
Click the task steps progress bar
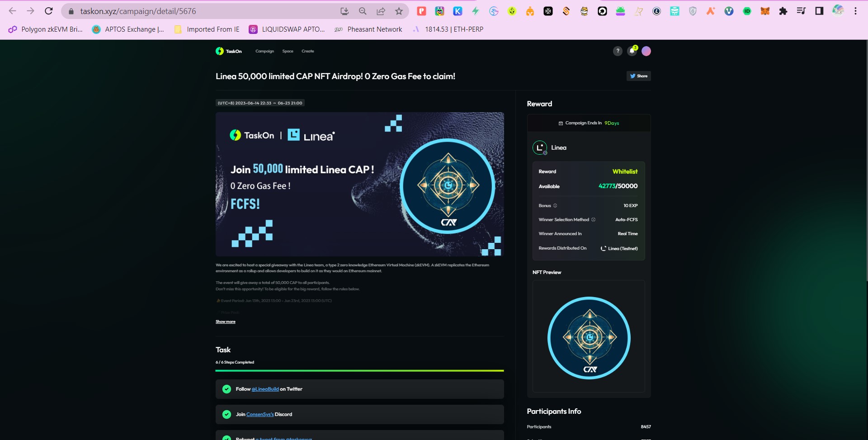[360, 371]
